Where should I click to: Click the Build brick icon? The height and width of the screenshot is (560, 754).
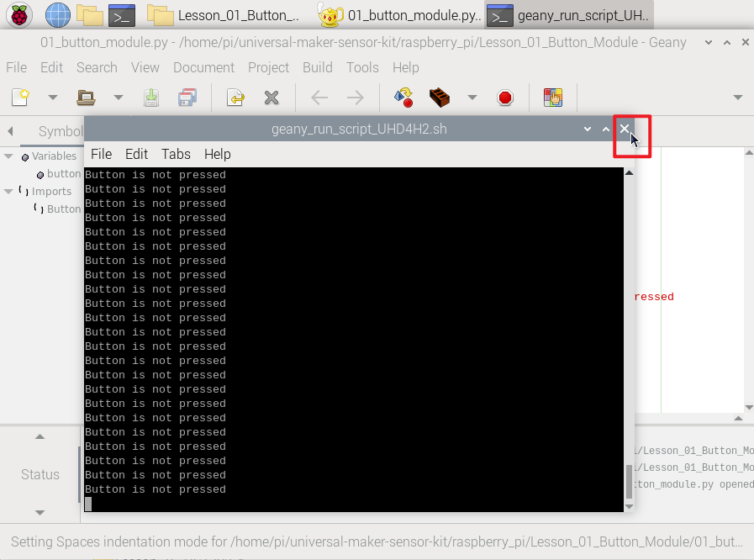(439, 98)
